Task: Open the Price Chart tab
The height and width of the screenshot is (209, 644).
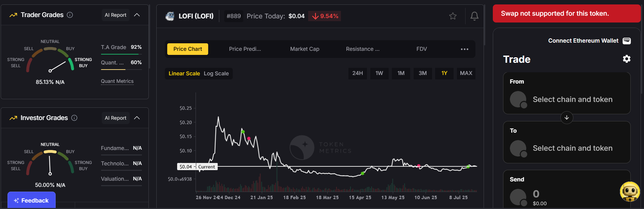Action: [x=188, y=49]
